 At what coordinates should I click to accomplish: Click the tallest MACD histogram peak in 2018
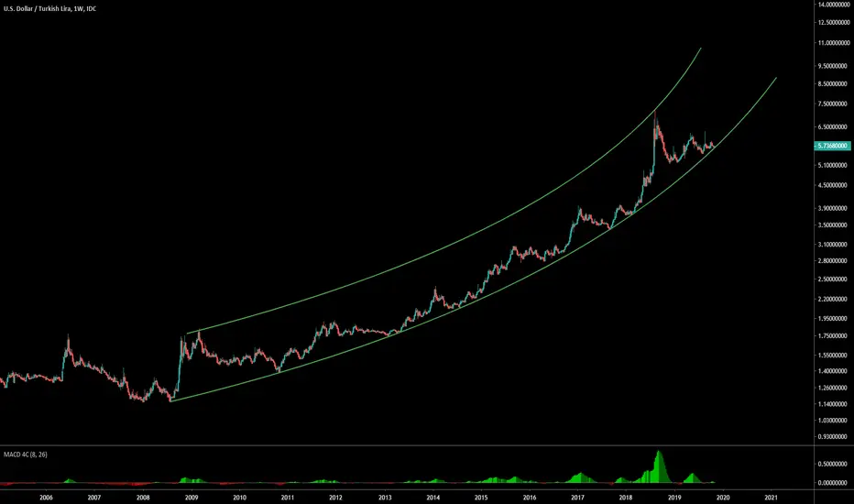(x=659, y=466)
